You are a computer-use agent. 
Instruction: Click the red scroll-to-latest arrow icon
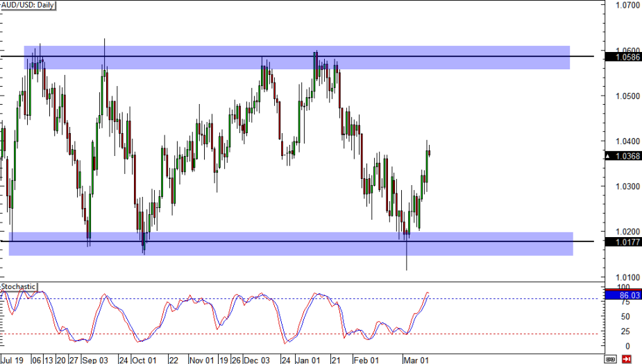(626, 359)
